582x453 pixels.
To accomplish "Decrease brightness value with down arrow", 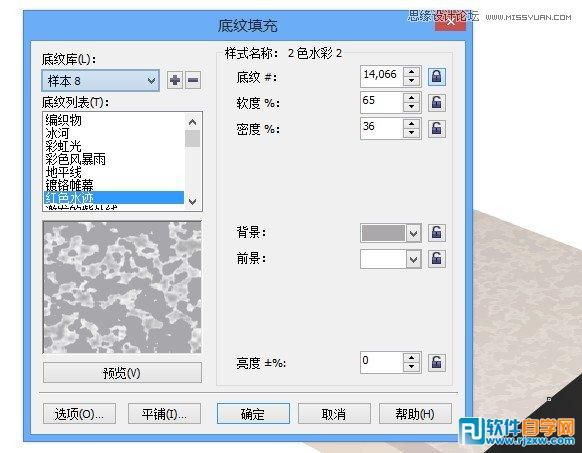I will tap(411, 367).
